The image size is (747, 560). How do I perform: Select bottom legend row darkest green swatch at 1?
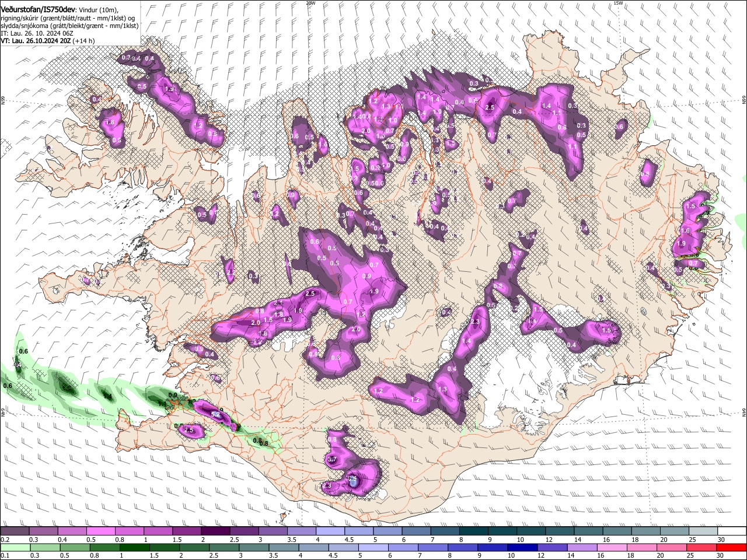136,547
